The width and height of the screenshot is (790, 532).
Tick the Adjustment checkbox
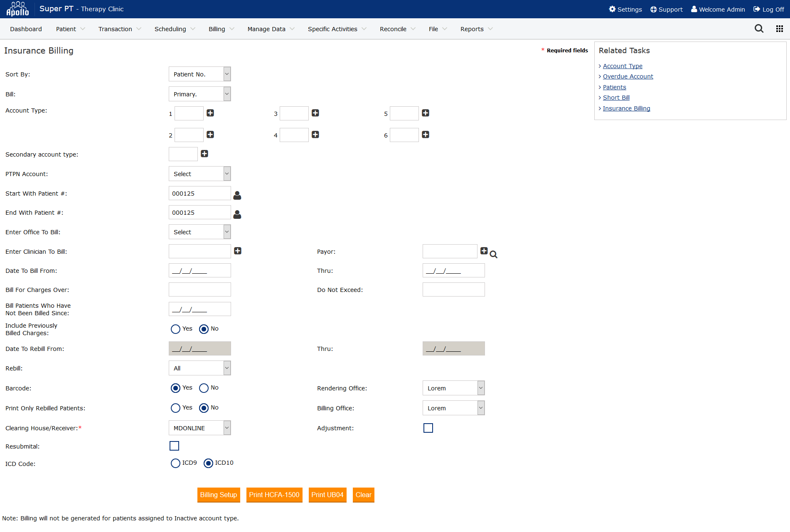click(428, 428)
